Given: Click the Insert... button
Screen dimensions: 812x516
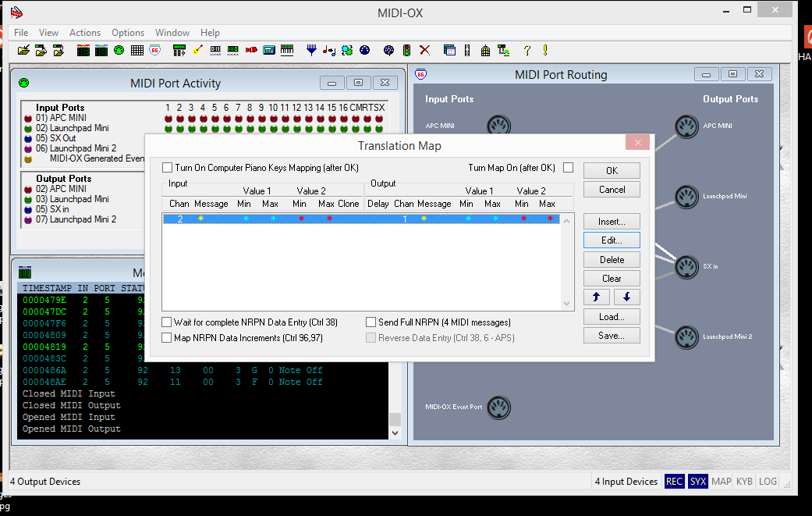Looking at the screenshot, I should click(612, 222).
